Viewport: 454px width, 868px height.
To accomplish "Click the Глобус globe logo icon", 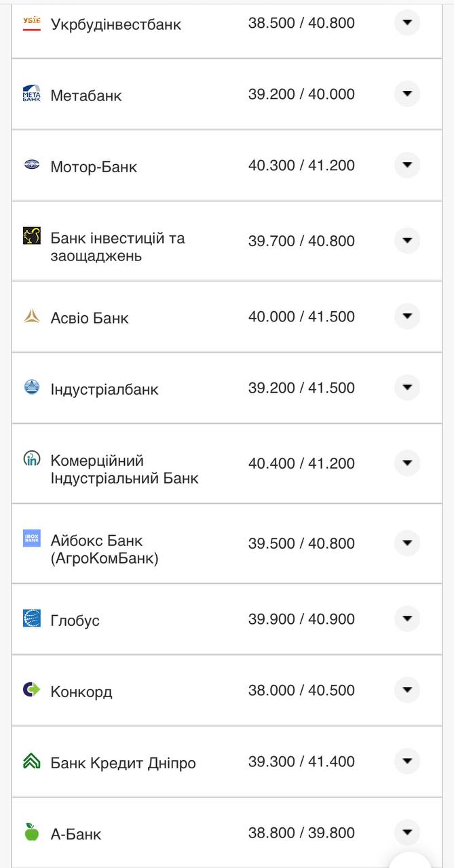I will click(x=32, y=618).
